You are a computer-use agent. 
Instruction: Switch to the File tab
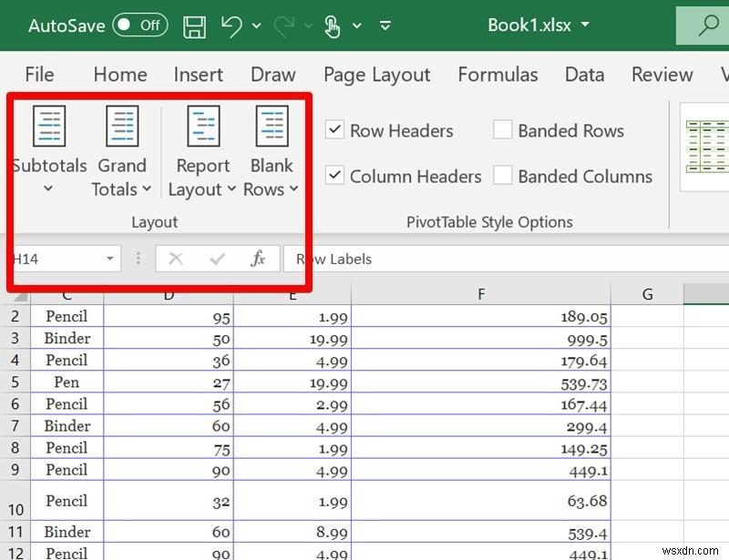(x=39, y=75)
